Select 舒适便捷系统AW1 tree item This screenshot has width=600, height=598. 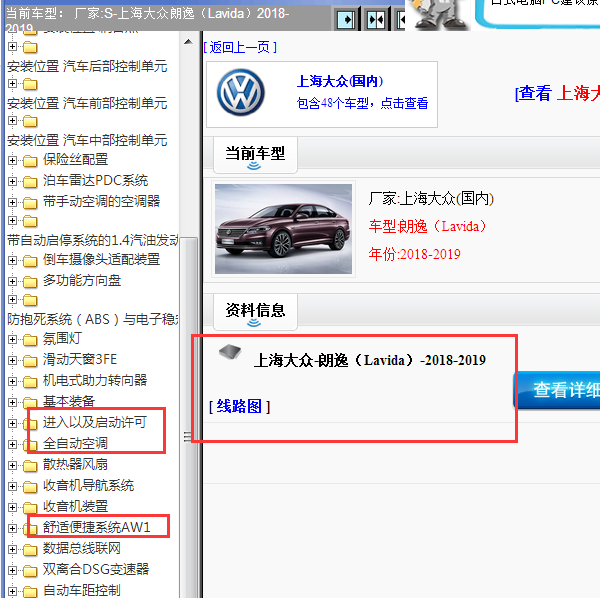(x=96, y=527)
